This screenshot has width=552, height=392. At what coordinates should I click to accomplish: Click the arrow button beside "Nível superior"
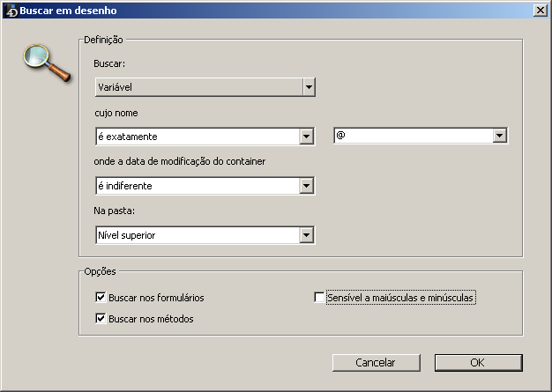click(x=307, y=235)
